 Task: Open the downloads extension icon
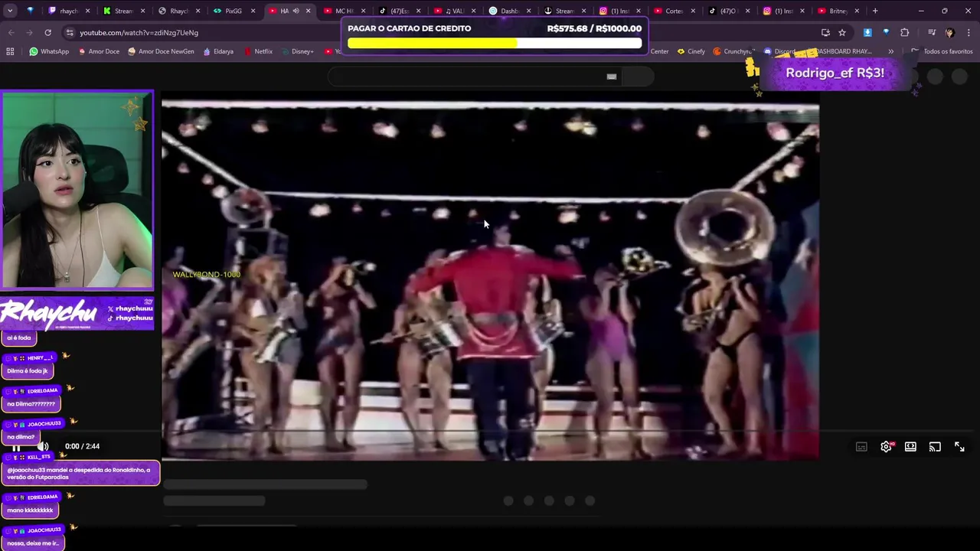(x=867, y=32)
